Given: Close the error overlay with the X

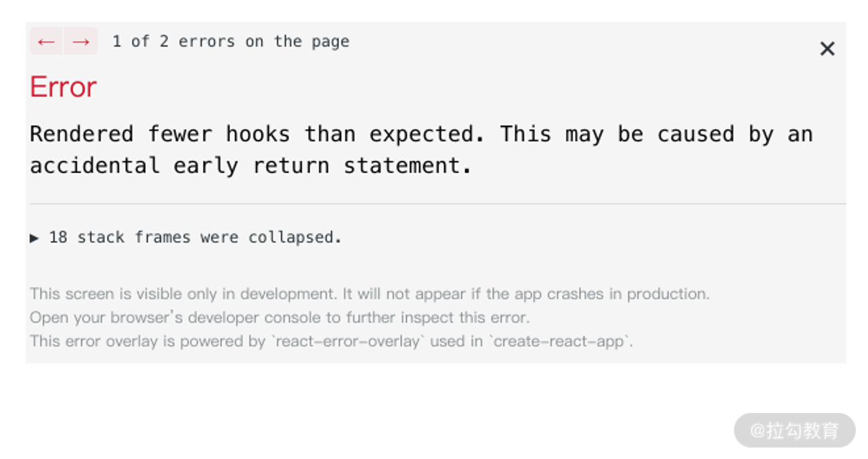Looking at the screenshot, I should click(827, 49).
